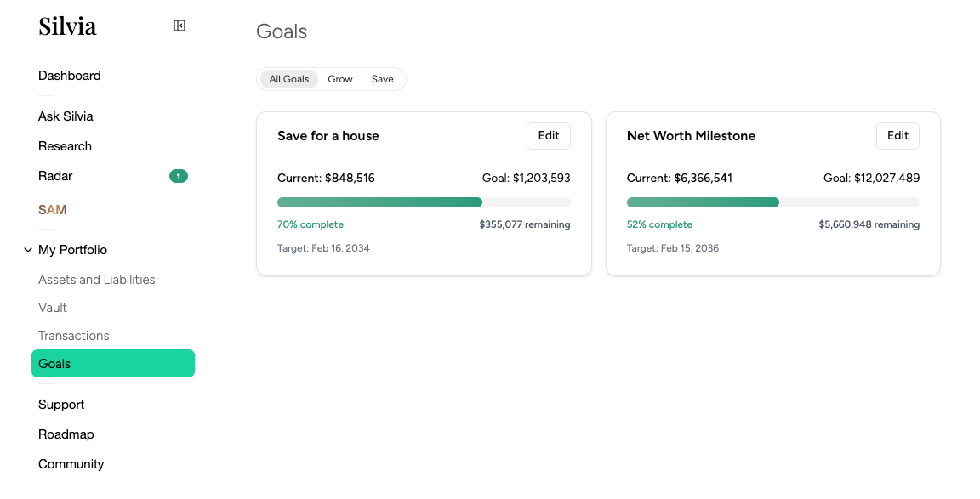Open the SAM section

pyautogui.click(x=53, y=210)
